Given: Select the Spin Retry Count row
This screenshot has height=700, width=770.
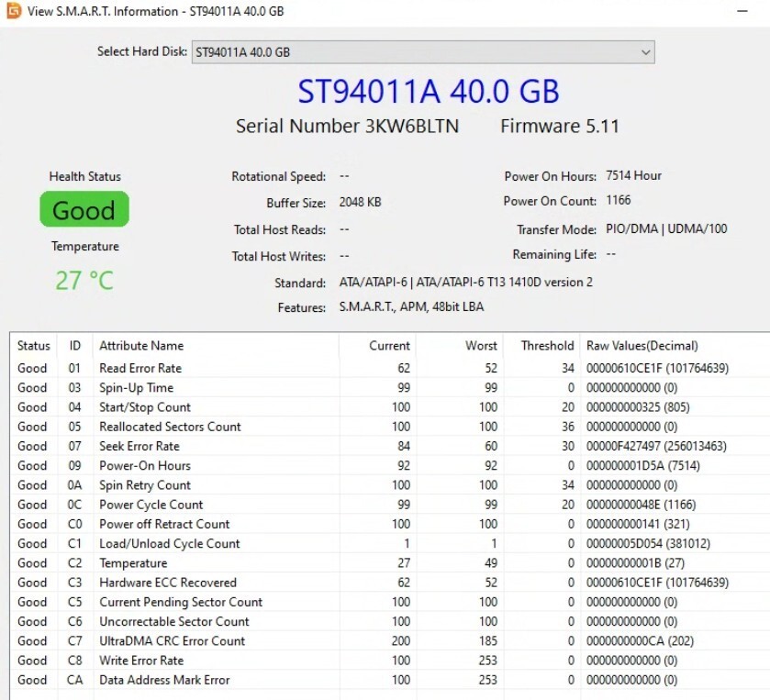Looking at the screenshot, I should tap(390, 485).
